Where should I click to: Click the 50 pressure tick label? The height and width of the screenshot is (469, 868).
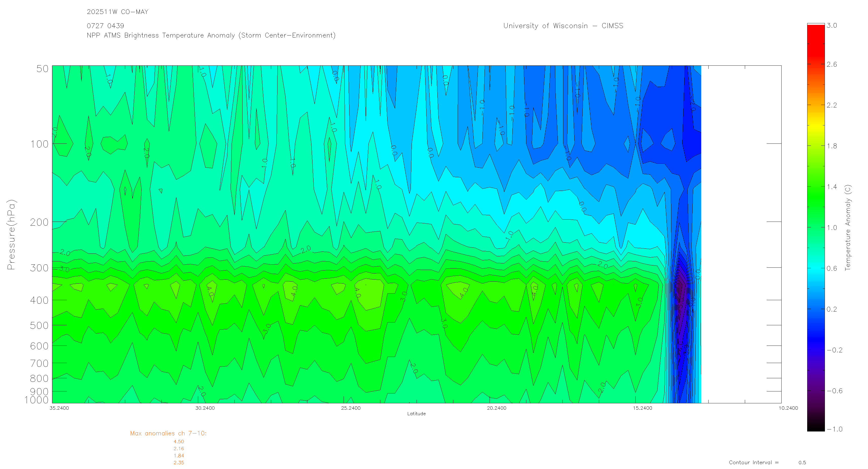tap(42, 69)
